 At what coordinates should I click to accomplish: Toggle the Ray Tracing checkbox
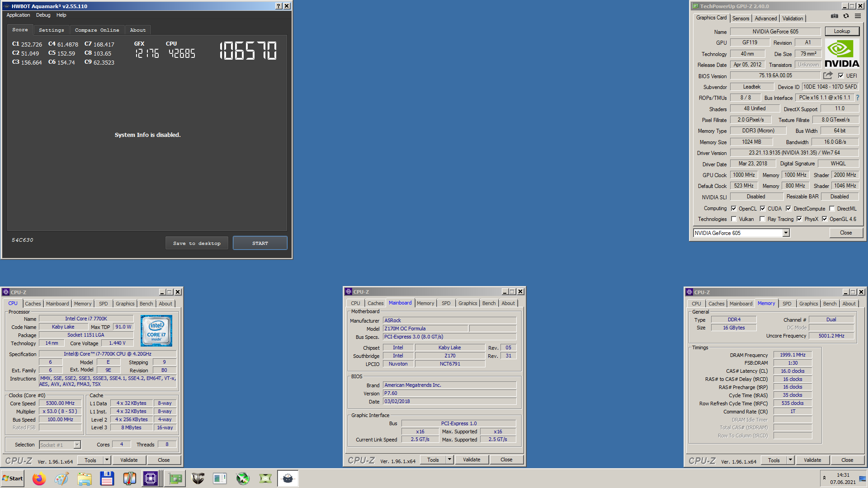point(763,219)
